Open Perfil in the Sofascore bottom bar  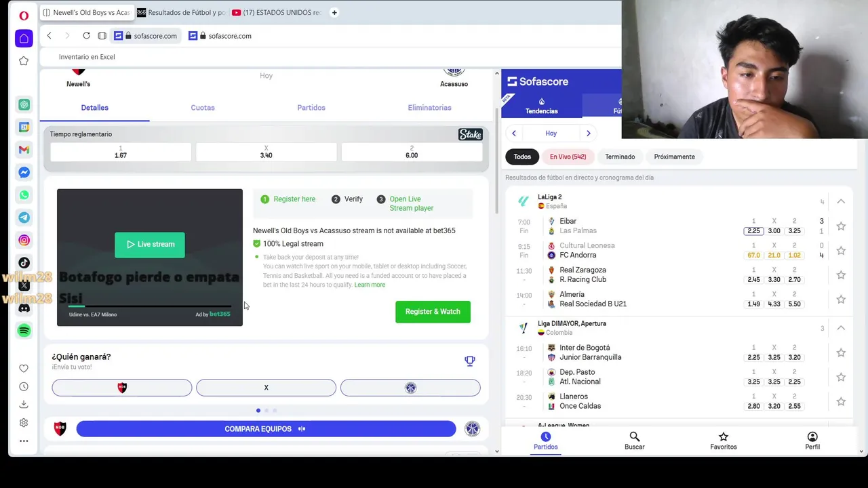tap(812, 441)
